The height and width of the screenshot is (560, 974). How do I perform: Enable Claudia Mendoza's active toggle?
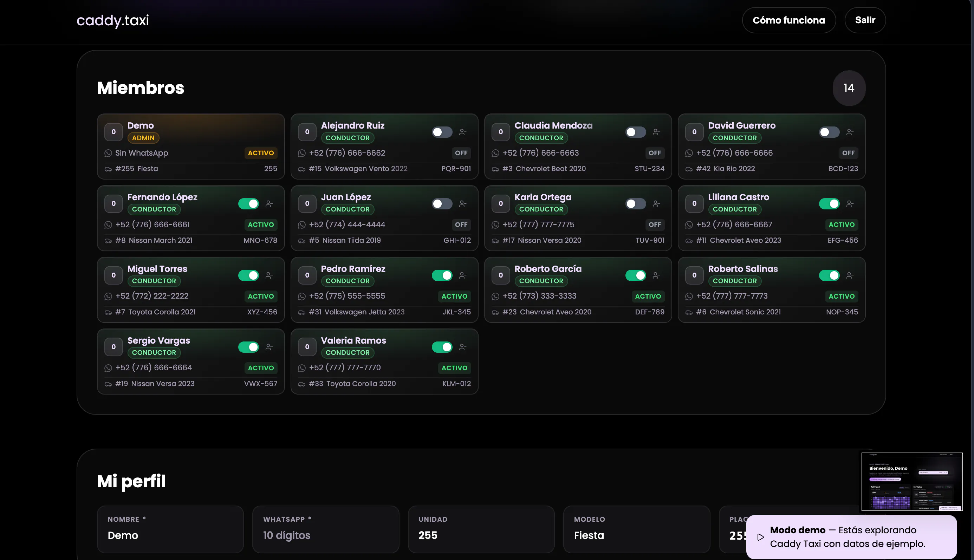(x=636, y=132)
